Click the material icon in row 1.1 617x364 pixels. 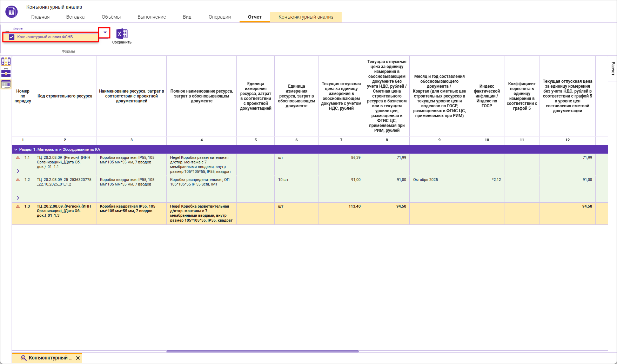coord(18,158)
